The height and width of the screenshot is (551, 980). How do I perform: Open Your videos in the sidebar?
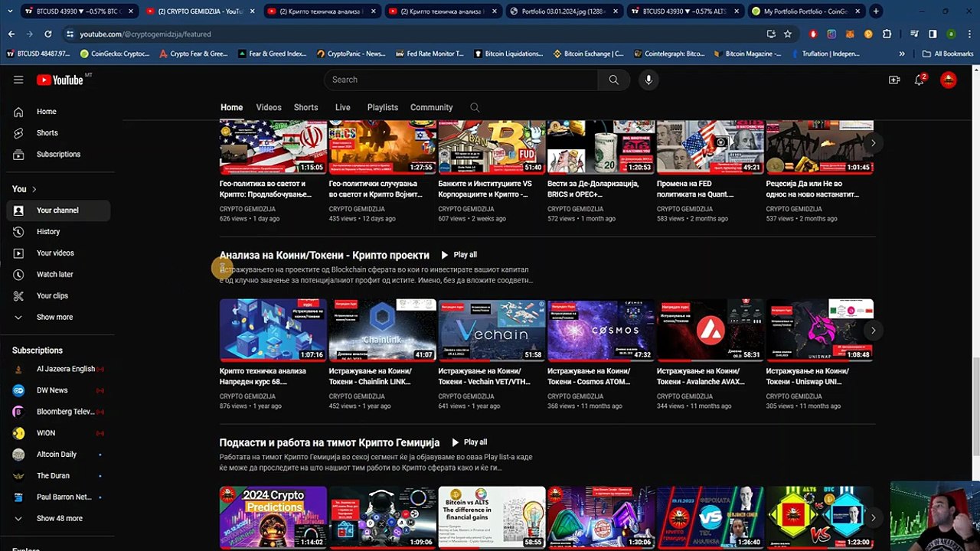[x=58, y=253]
